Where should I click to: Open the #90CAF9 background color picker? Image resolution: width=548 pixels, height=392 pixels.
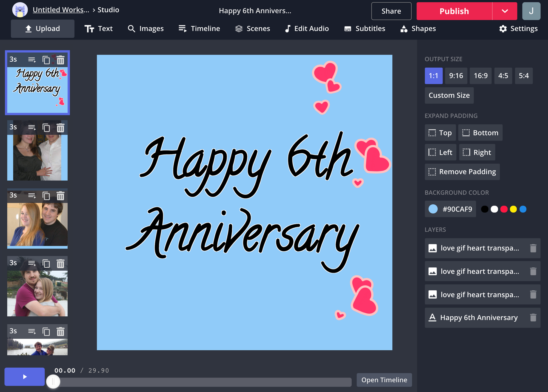click(x=450, y=209)
